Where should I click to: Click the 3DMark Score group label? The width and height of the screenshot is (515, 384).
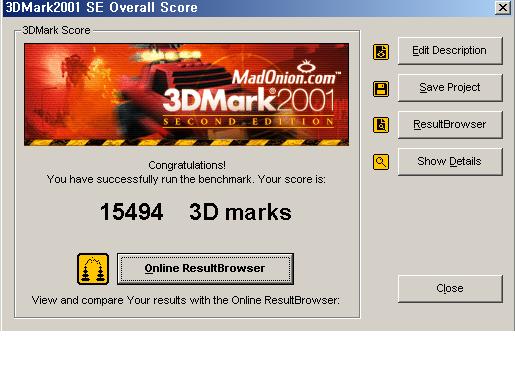click(x=56, y=30)
